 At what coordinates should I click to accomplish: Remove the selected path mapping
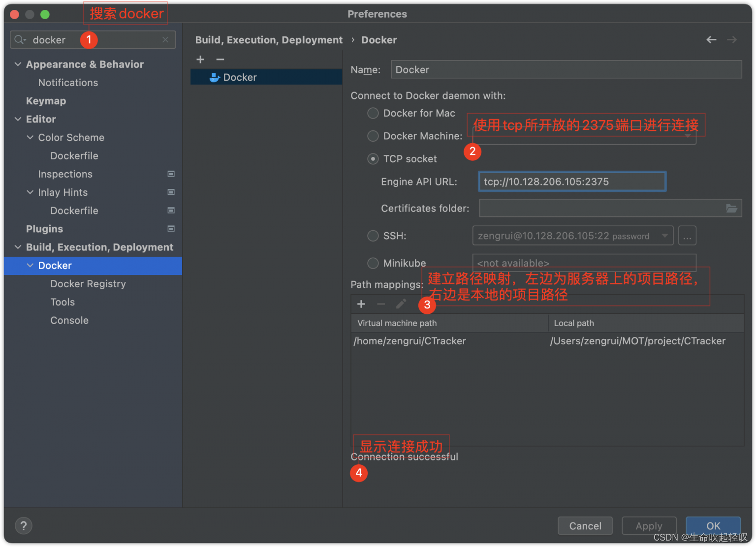[381, 304]
